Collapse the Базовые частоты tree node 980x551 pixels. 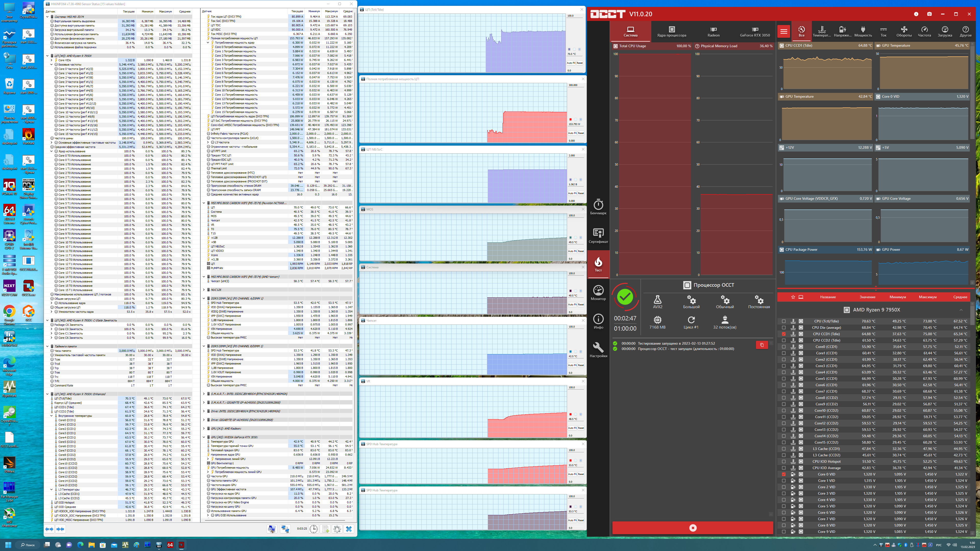click(x=51, y=65)
